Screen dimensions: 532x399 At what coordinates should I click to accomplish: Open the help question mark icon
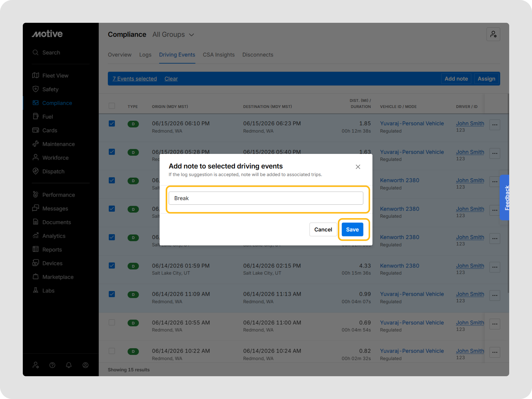[x=52, y=365]
